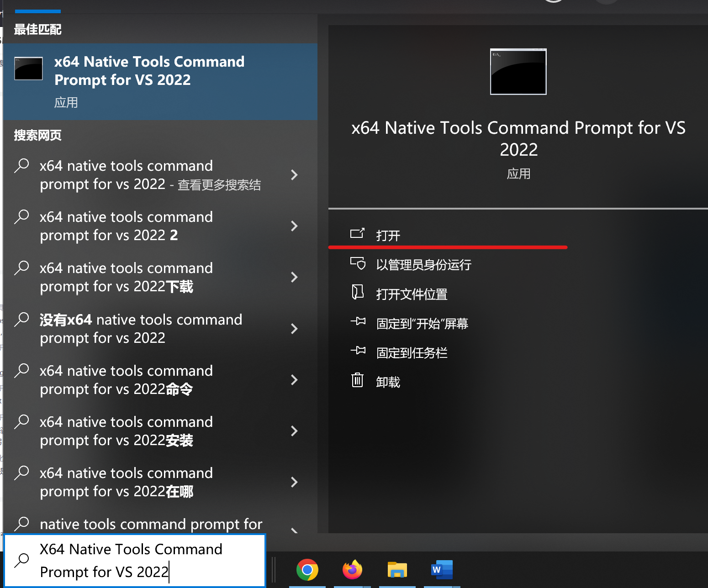Viewport: 708px width, 588px height.
Task: Click the folder icon beside 打开文件位置
Action: tap(359, 293)
